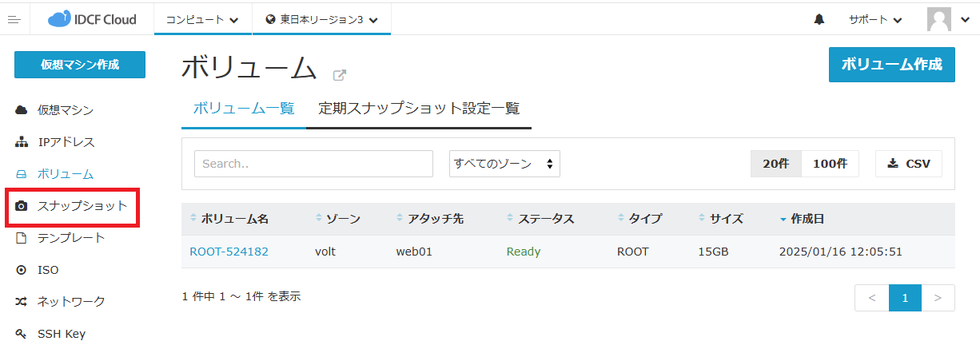Open the notification bell icon
Viewport: 980px width, 341px height.
[819, 20]
